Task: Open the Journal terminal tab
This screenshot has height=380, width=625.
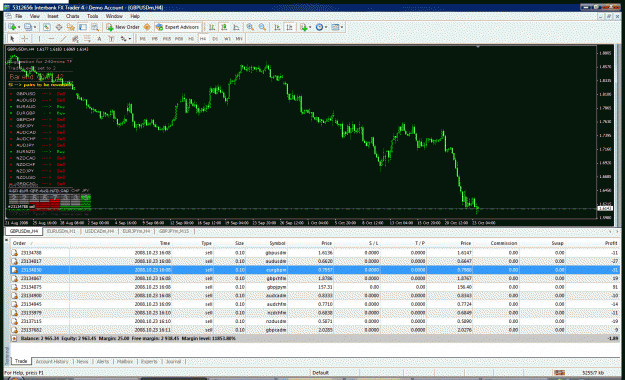Action: 173,362
